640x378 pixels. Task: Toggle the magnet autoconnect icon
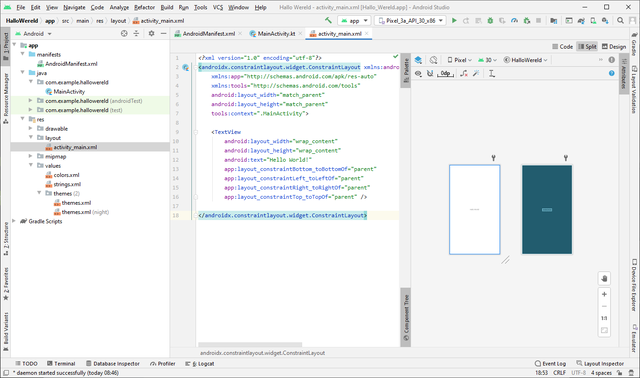[x=430, y=73]
